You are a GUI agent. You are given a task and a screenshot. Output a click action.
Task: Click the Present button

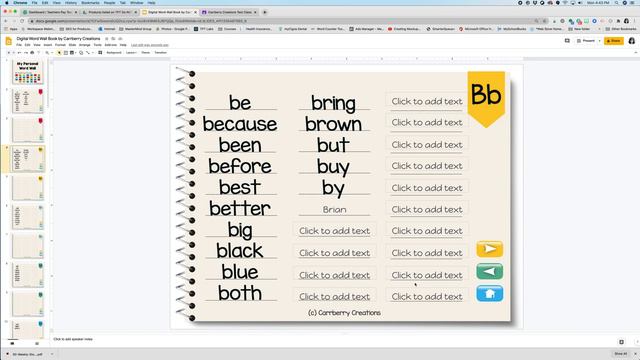tap(586, 41)
